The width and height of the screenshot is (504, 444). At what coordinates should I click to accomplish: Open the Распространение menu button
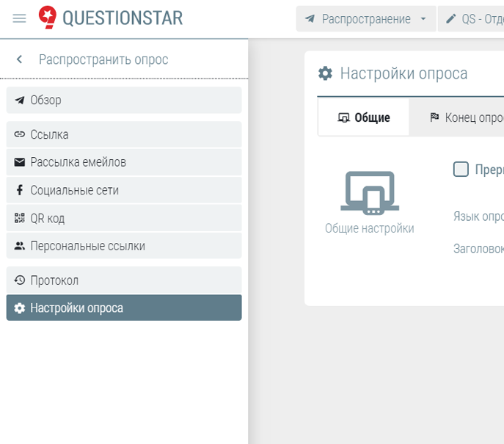coord(359,19)
